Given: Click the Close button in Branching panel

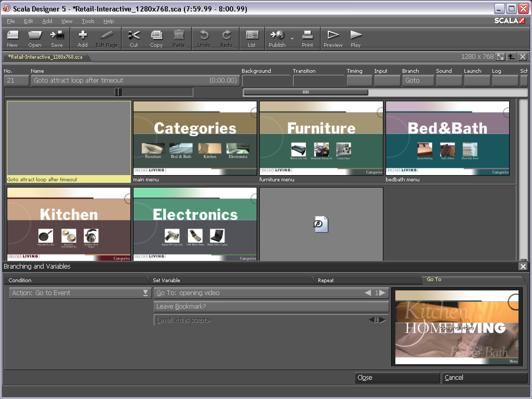Looking at the screenshot, I should [397, 378].
